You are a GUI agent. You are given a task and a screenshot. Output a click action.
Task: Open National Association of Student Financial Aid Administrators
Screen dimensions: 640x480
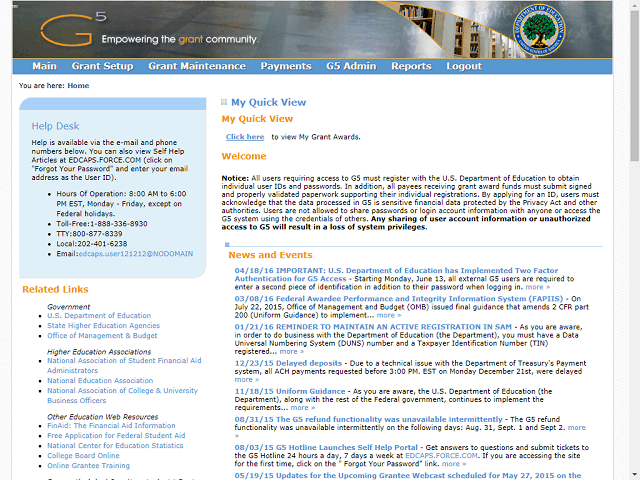(x=124, y=365)
